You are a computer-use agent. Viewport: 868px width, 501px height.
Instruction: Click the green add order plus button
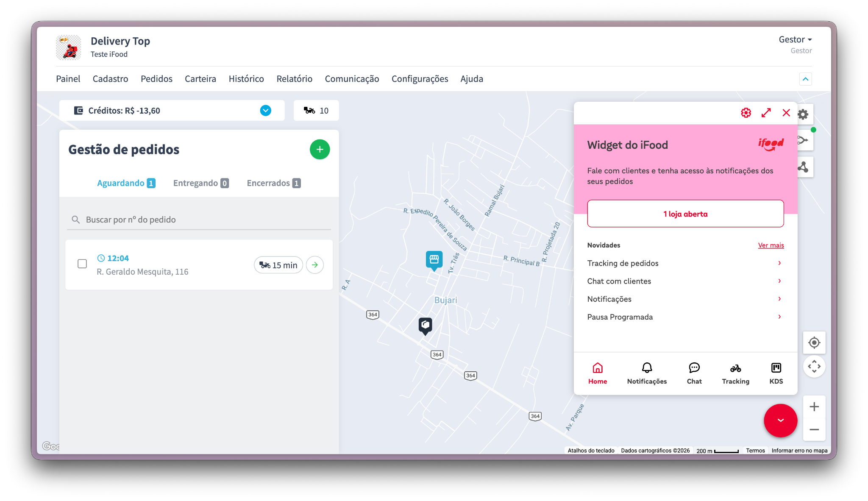320,150
